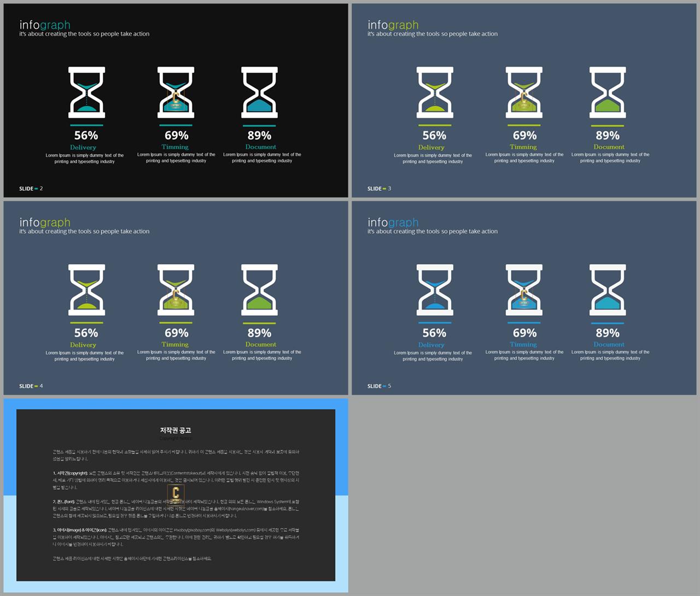Click the 56% value on slide 2
Image resolution: width=700 pixels, height=596 pixels.
pos(86,135)
